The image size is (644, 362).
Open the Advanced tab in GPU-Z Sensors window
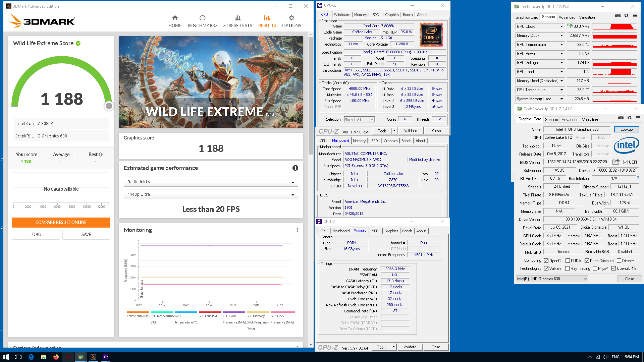click(567, 17)
